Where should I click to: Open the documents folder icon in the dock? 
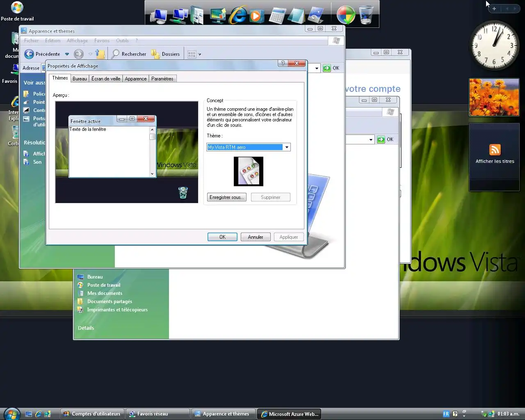197,15
